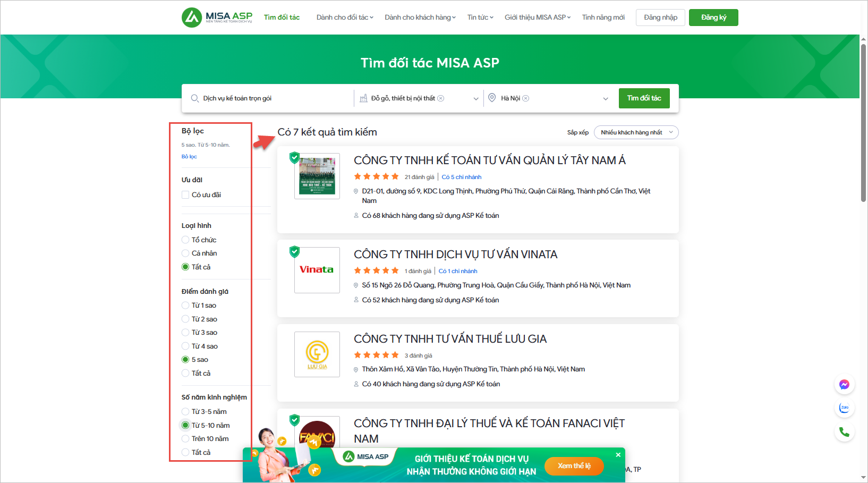The image size is (868, 483).
Task: Click the star rating of Lưu Gia company
Action: [x=376, y=355]
